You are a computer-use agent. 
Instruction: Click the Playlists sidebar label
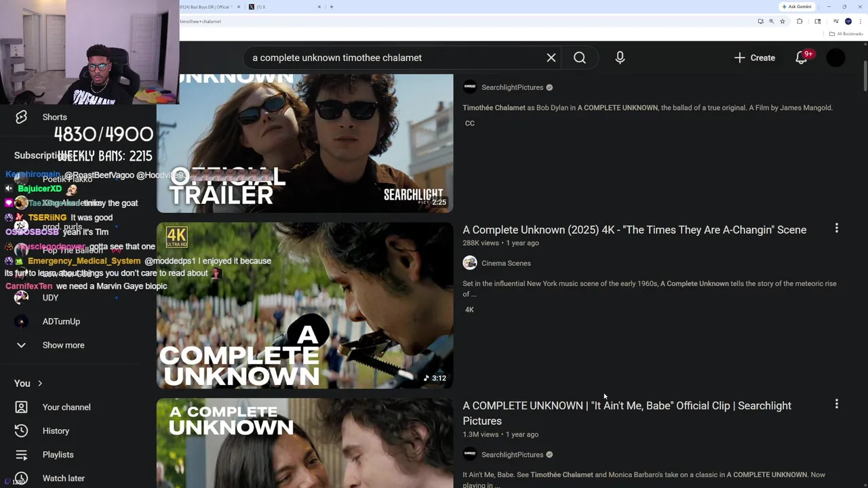(58, 455)
